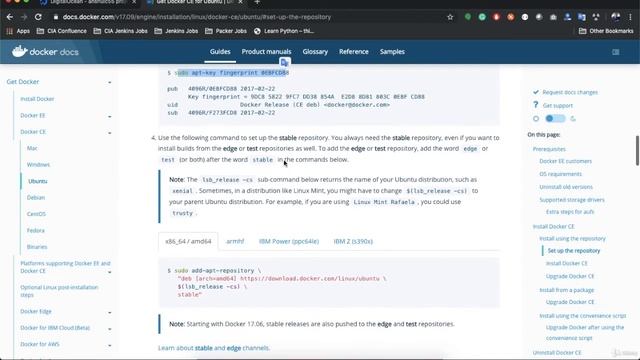640x360 pixels.
Task: Click the Google Translate extension icon
Action: click(582, 17)
